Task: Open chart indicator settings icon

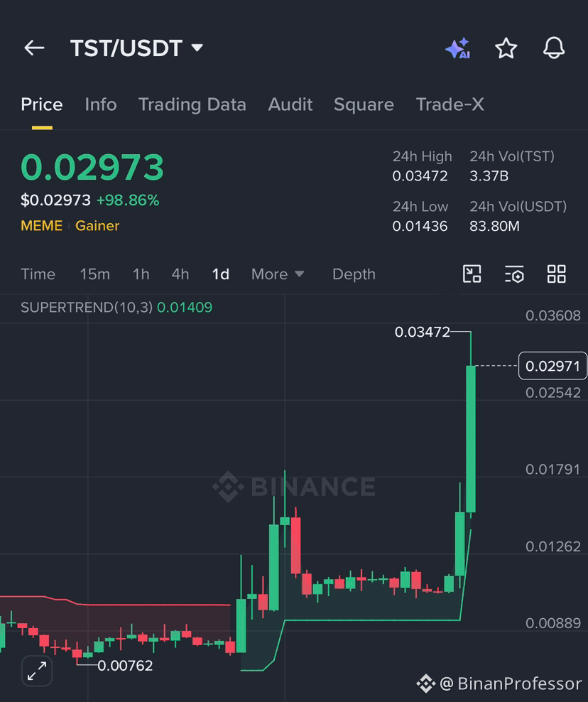Action: tap(514, 274)
